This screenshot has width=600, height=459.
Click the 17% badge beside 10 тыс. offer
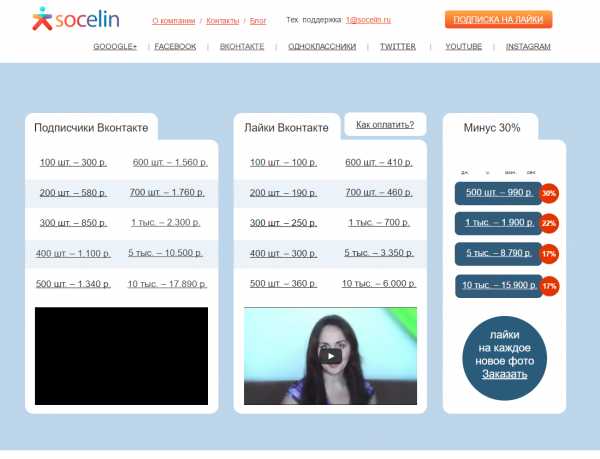(549, 286)
